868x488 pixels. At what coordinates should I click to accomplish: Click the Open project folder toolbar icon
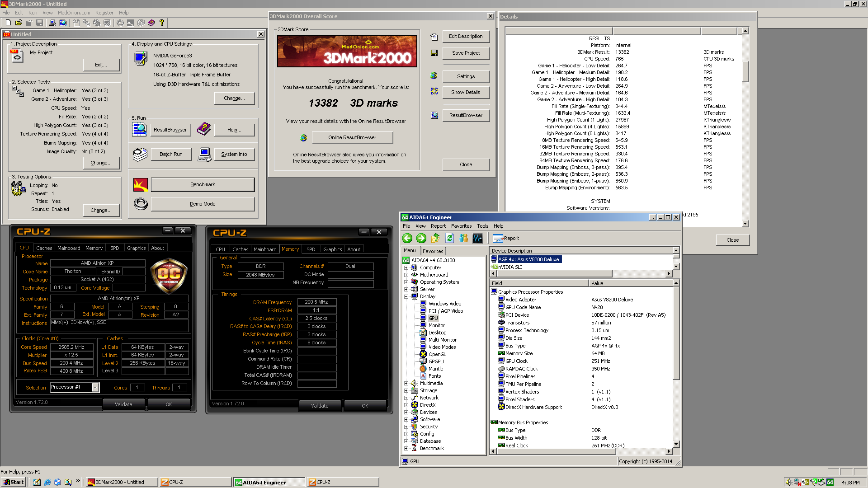[19, 23]
